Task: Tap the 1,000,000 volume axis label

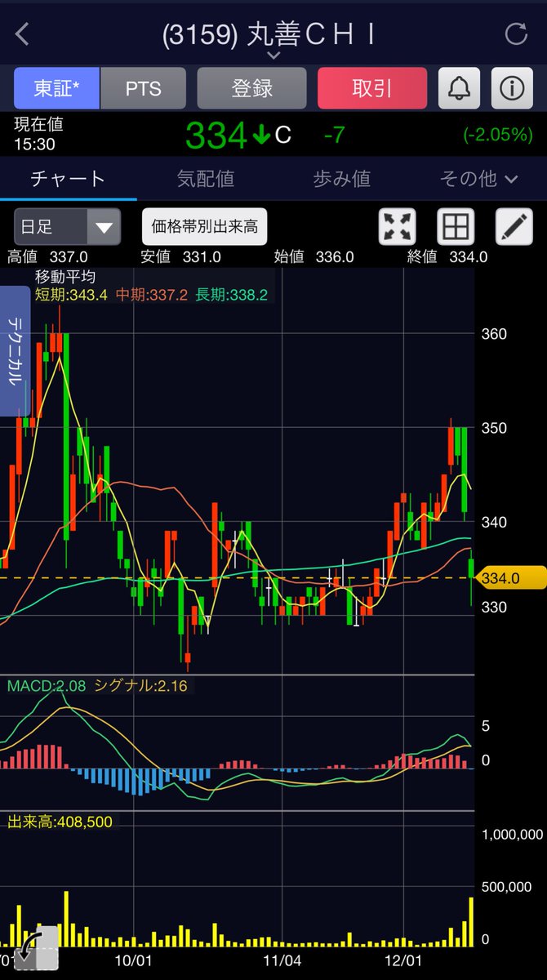Action: [x=513, y=834]
